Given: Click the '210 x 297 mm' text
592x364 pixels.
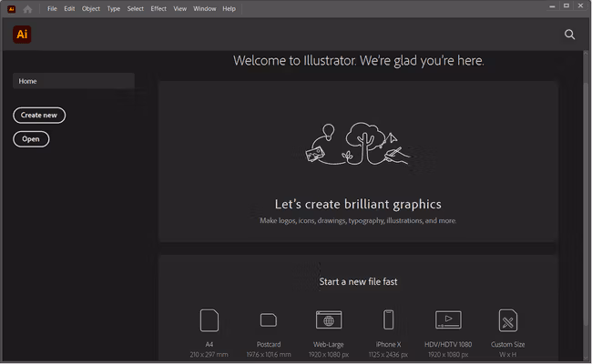Looking at the screenshot, I should 209,355.
